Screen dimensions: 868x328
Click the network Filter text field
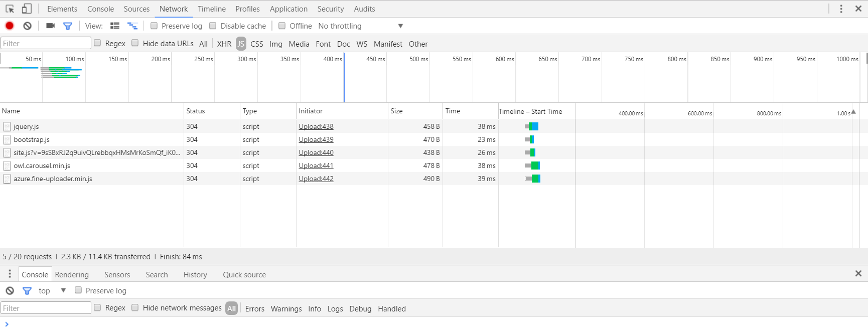coord(46,43)
